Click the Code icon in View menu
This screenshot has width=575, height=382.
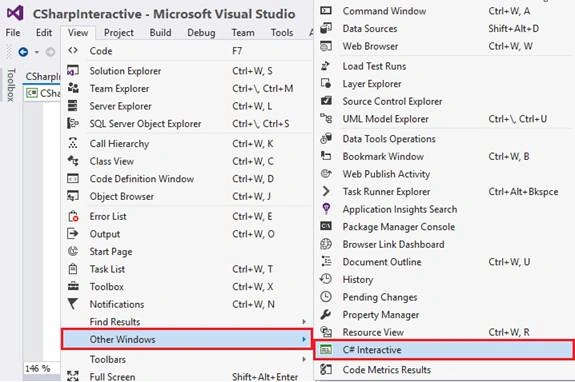pos(73,51)
